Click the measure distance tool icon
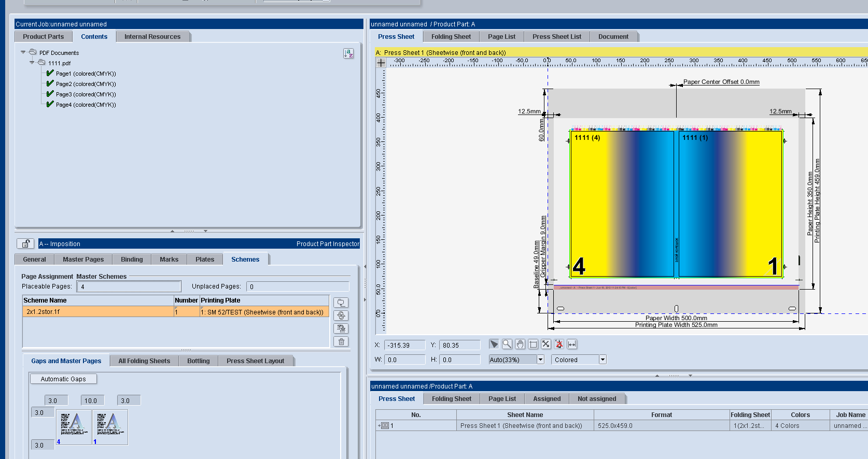Image resolution: width=868 pixels, height=459 pixels. tap(572, 345)
